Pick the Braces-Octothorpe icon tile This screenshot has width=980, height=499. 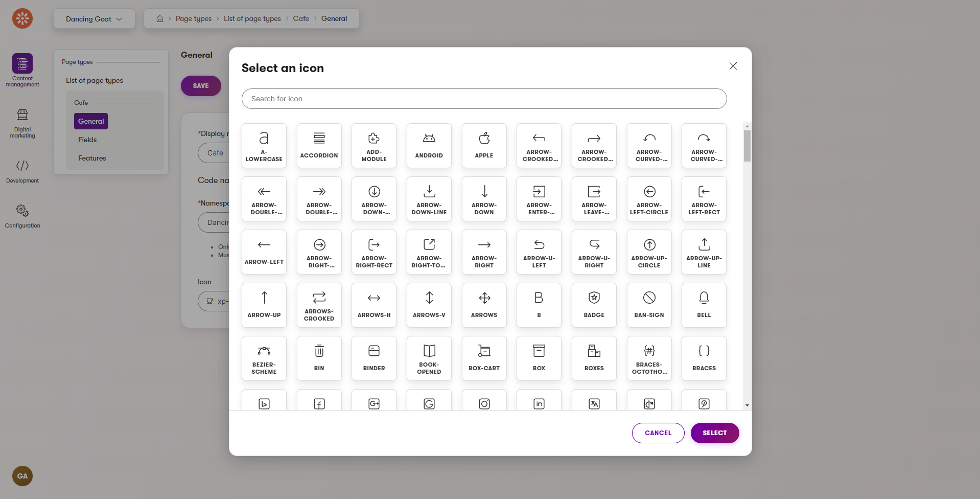click(x=649, y=358)
